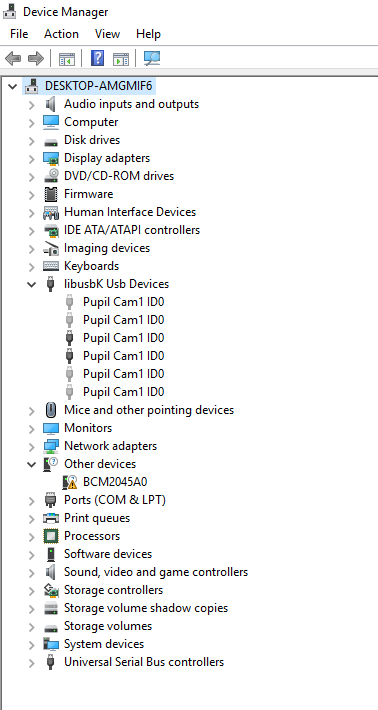Expand the Storage volumes chevron
The width and height of the screenshot is (378, 710).
pos(31,627)
